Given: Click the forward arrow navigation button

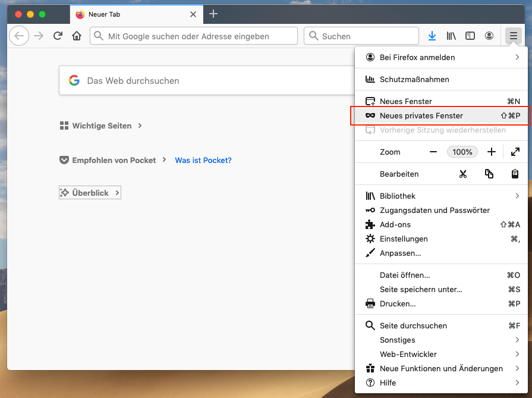Looking at the screenshot, I should pyautogui.click(x=39, y=36).
